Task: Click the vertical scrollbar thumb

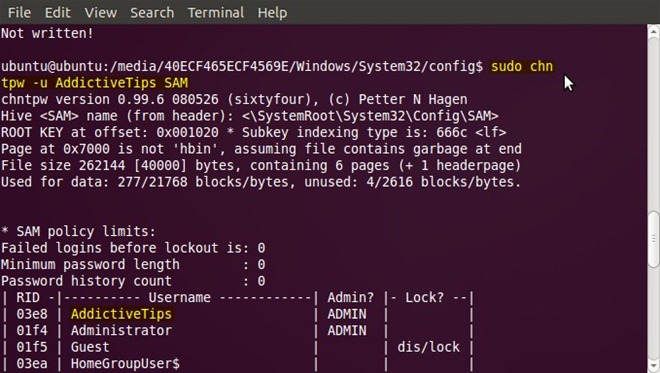Action: (653, 239)
